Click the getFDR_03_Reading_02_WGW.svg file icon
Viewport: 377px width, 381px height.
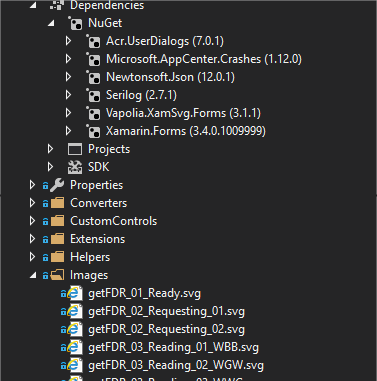click(x=75, y=365)
